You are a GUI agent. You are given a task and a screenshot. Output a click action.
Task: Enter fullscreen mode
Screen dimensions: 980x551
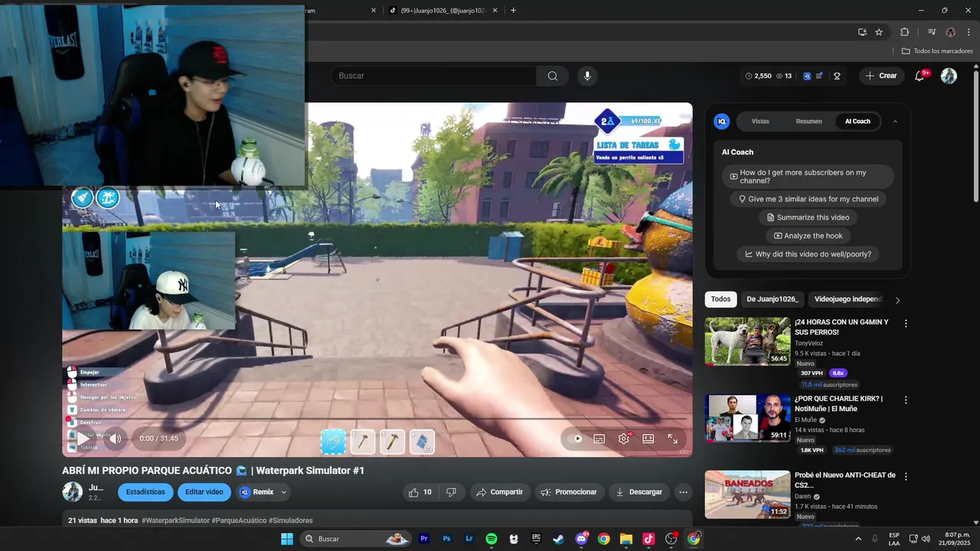point(672,439)
